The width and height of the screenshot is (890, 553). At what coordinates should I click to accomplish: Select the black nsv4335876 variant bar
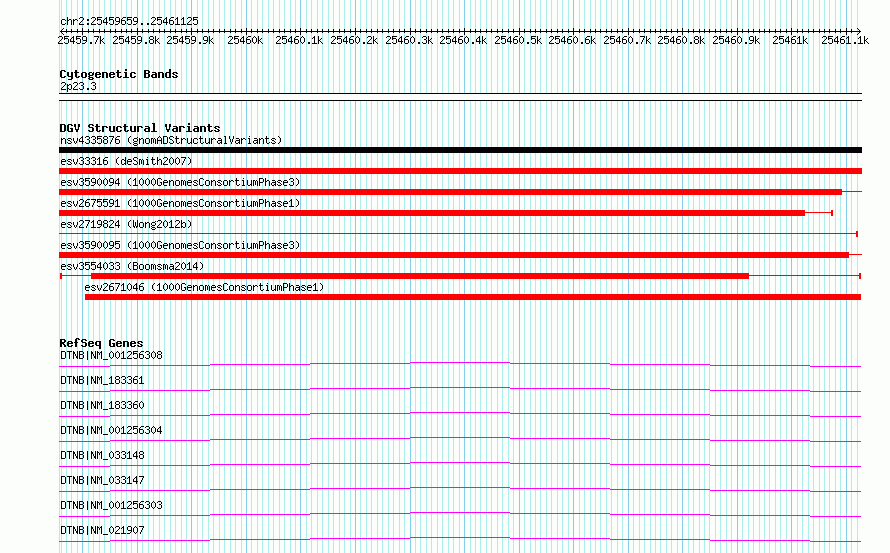460,150
